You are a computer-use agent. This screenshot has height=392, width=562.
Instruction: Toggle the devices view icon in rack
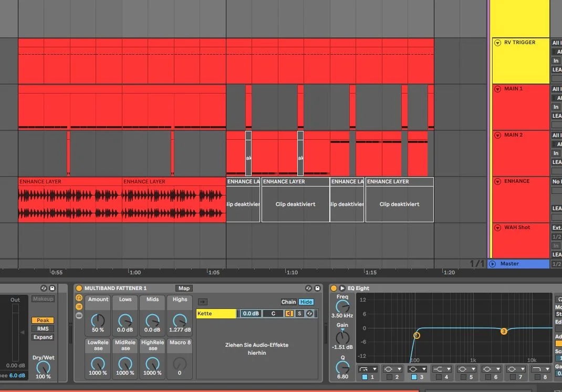coord(79,316)
